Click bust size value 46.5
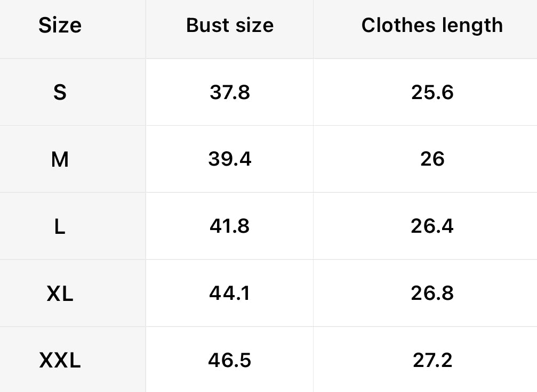The image size is (537, 392). [230, 361]
